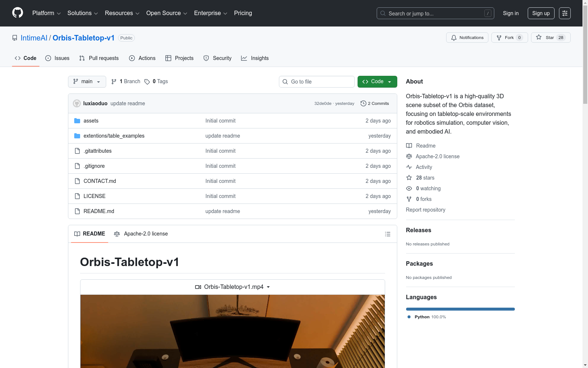Click the extentions/table_examples folder icon

77,136
